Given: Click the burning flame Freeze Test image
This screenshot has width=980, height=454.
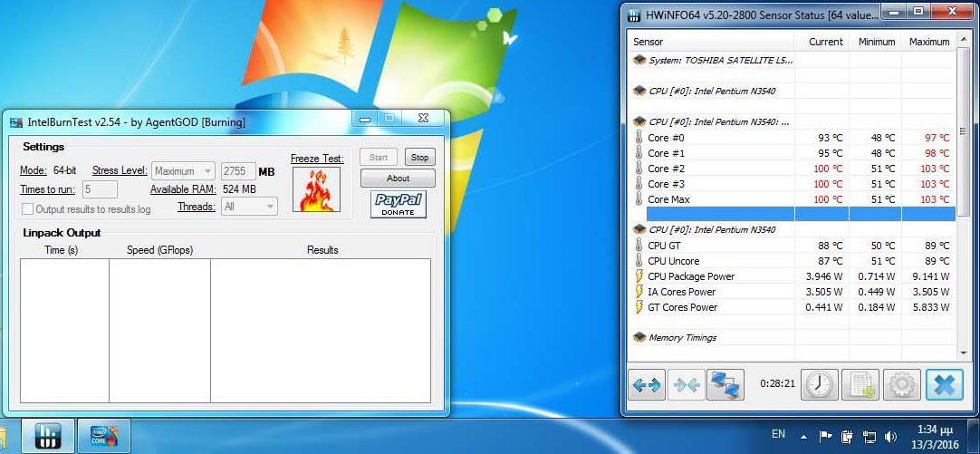Looking at the screenshot, I should point(317,189).
